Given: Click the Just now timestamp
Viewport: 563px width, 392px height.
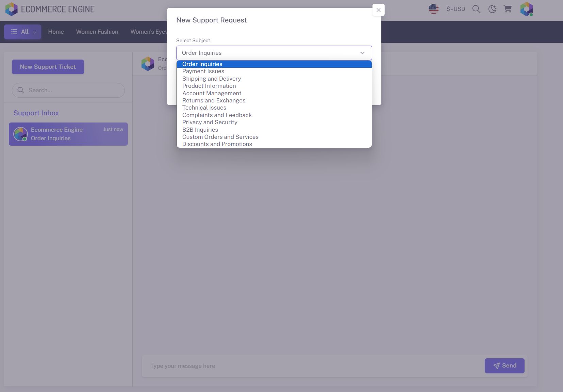Looking at the screenshot, I should pos(113,130).
